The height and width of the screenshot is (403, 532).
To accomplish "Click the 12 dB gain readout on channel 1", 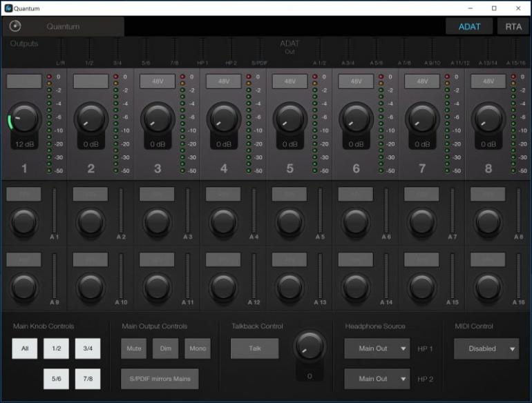I will tap(25, 144).
